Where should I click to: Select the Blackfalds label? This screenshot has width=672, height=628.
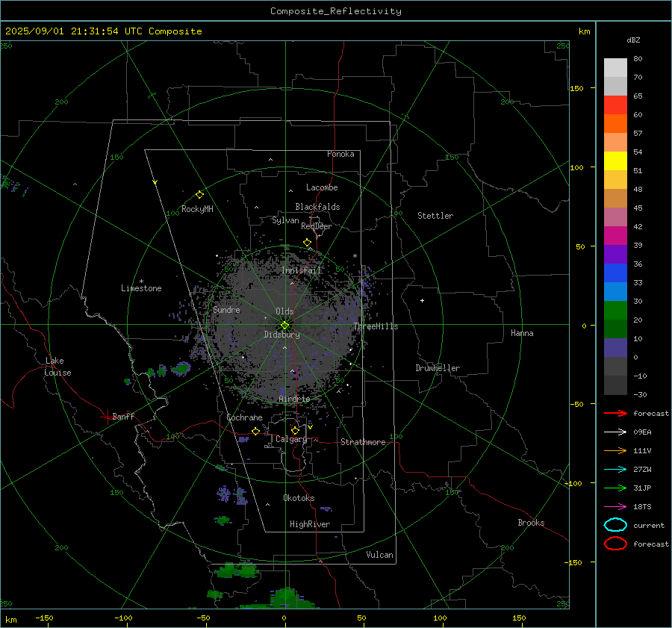click(317, 207)
